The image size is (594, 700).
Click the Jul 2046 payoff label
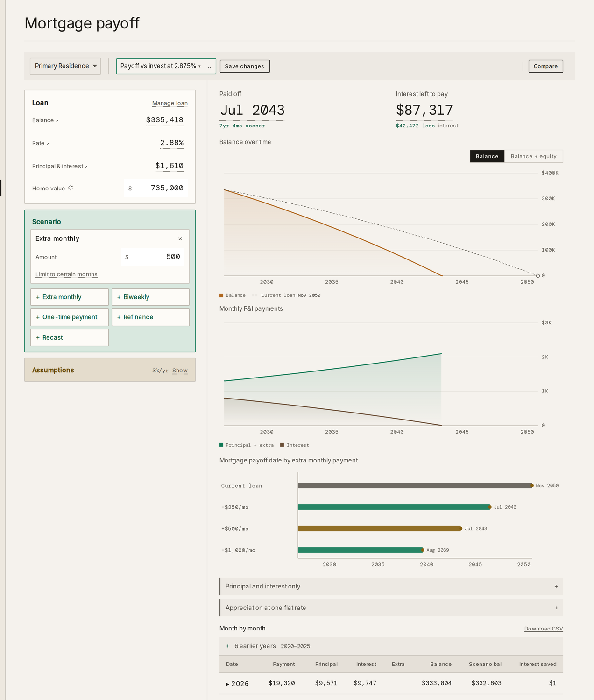click(505, 507)
